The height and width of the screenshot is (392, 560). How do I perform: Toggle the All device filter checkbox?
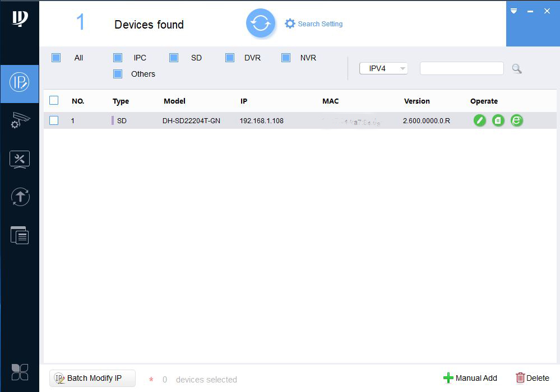click(x=56, y=58)
